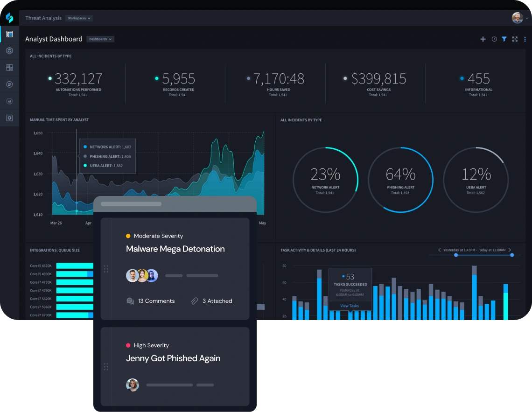The image size is (532, 412).
Task: Click the 13 Comments indicator
Action: [x=151, y=301]
